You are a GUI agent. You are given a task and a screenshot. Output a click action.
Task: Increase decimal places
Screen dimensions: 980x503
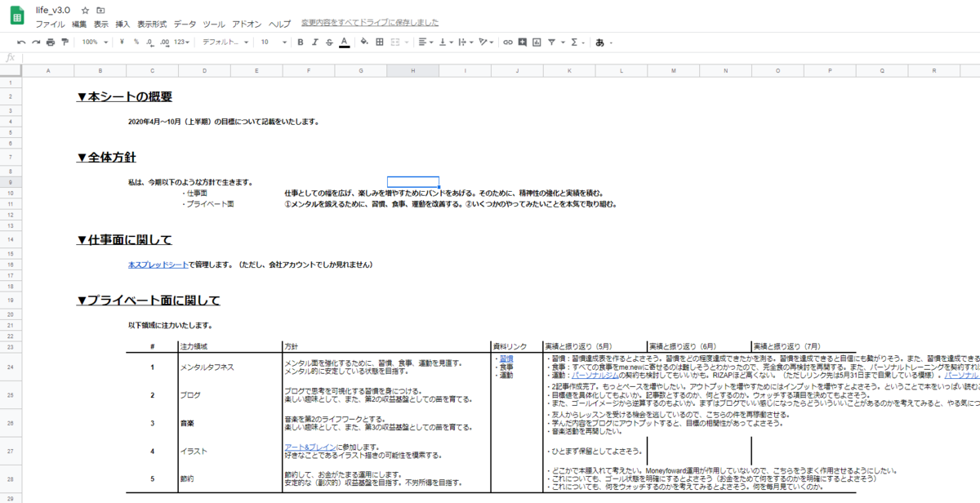coord(164,42)
